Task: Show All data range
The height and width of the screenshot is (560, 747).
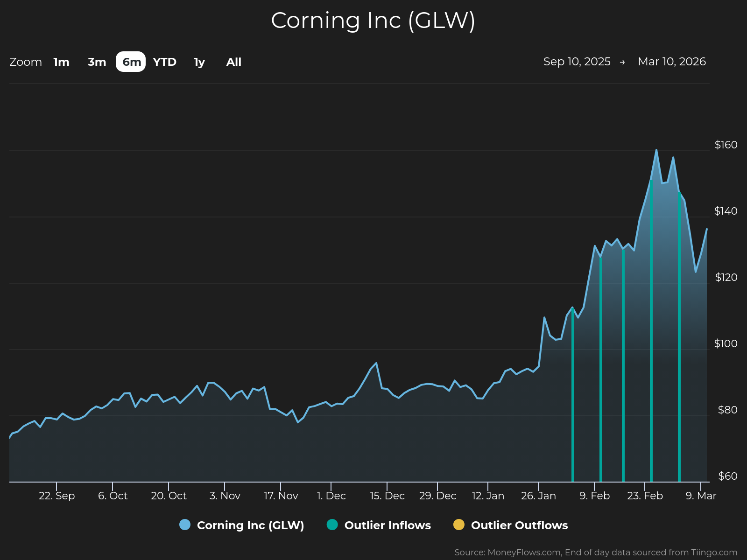Action: click(234, 62)
